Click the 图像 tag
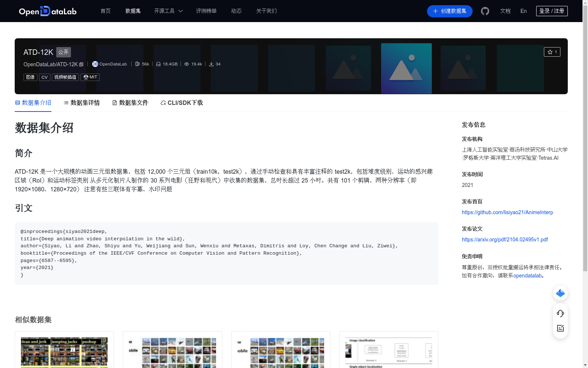Image resolution: width=588 pixels, height=368 pixels. pos(31,77)
